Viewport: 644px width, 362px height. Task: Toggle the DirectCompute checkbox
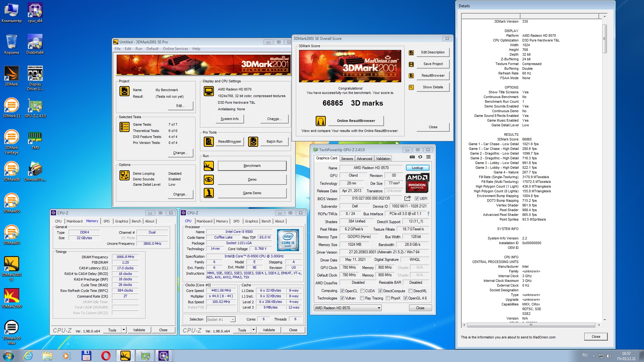click(380, 291)
